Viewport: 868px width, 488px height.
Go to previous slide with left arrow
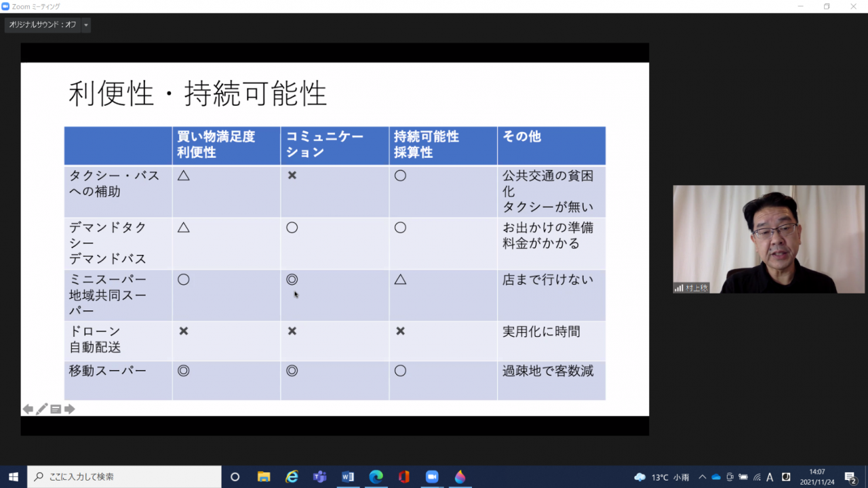click(28, 409)
